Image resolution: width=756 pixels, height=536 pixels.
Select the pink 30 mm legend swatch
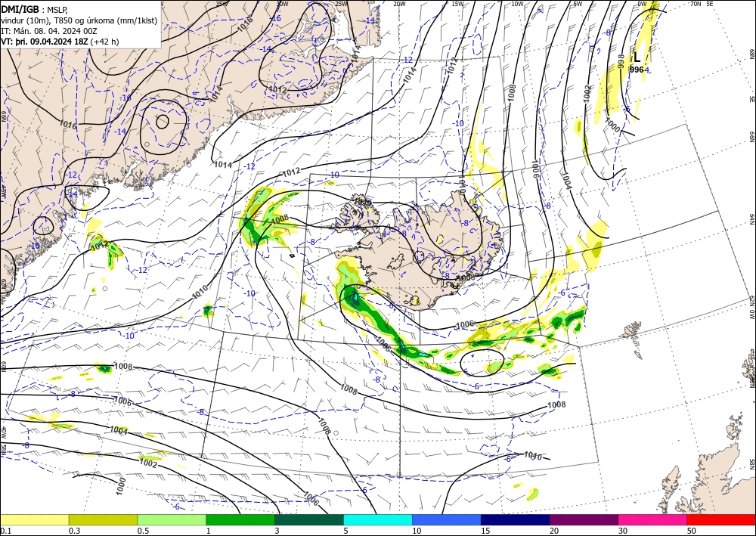click(653, 519)
